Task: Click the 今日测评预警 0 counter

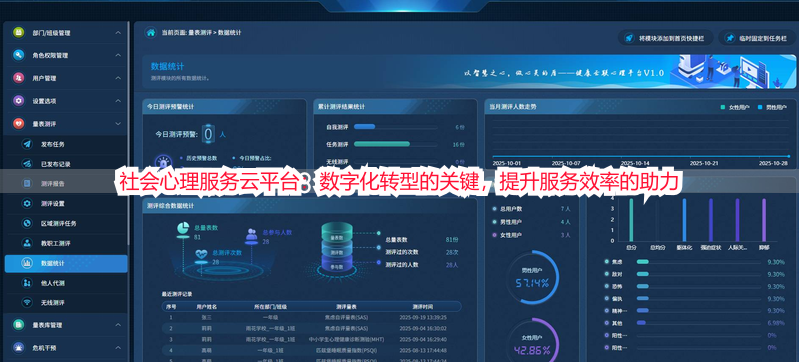Action: click(208, 134)
